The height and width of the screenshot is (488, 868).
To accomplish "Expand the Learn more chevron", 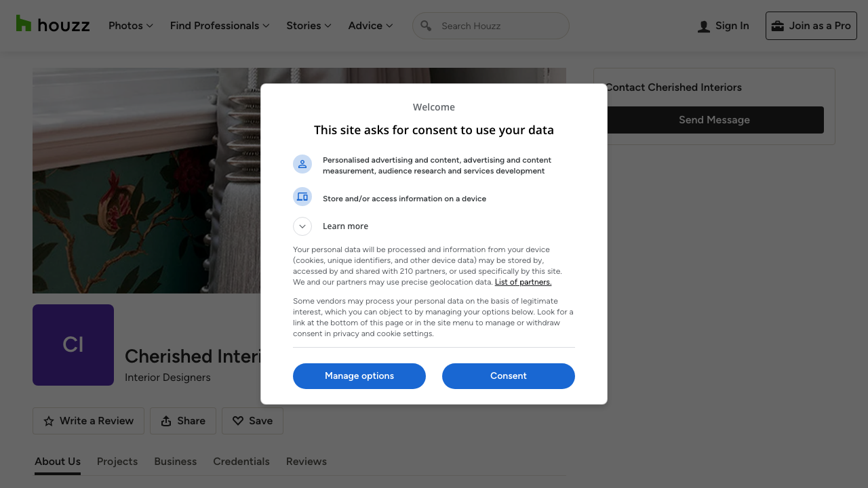I will (x=302, y=226).
